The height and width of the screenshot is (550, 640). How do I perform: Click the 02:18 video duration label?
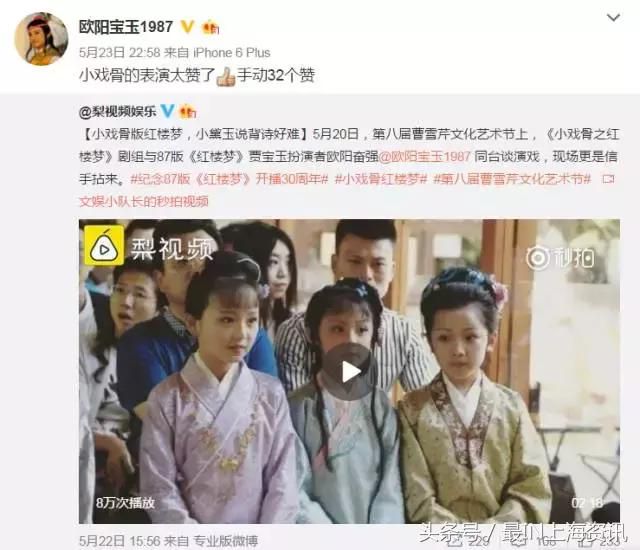[587, 503]
